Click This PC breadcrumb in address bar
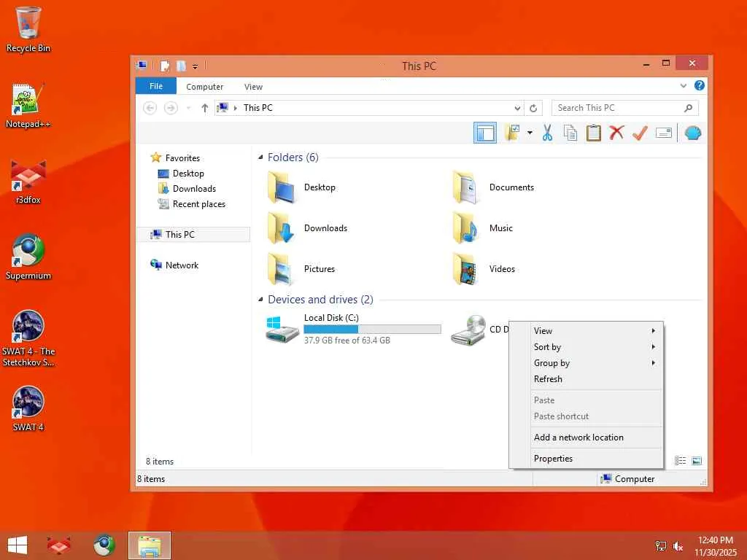This screenshot has width=747, height=560. (x=258, y=108)
